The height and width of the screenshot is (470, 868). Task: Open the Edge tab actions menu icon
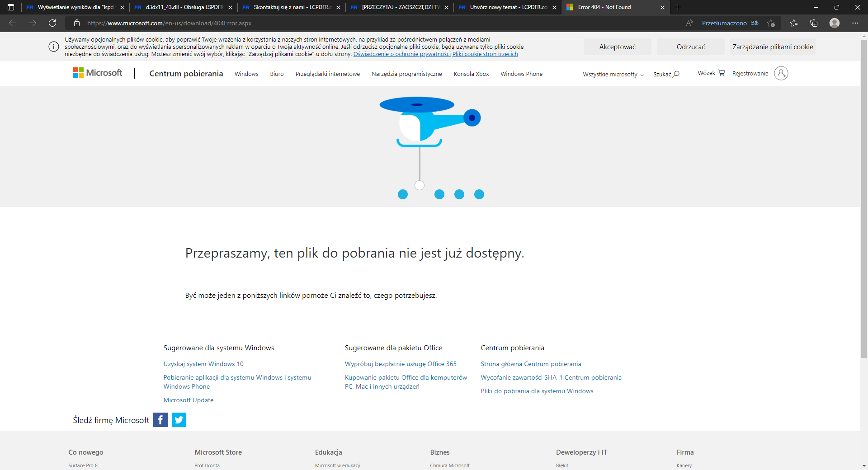(x=11, y=7)
